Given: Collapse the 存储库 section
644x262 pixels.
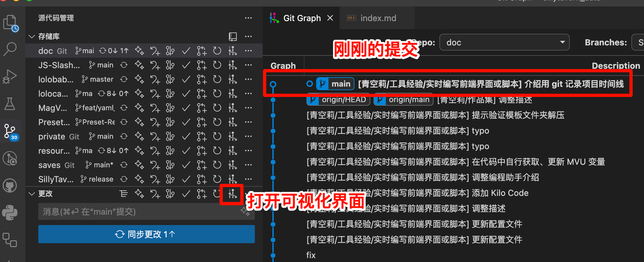Looking at the screenshot, I should (32, 36).
